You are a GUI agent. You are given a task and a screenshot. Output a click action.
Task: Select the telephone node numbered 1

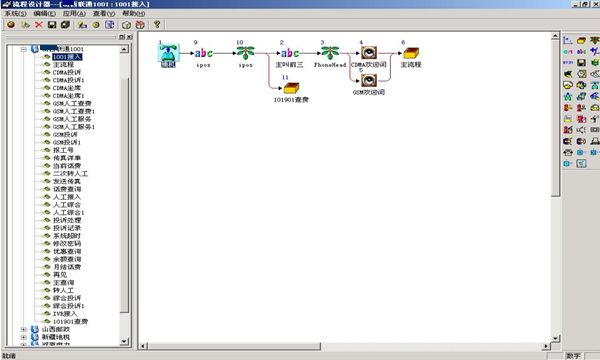(x=168, y=53)
